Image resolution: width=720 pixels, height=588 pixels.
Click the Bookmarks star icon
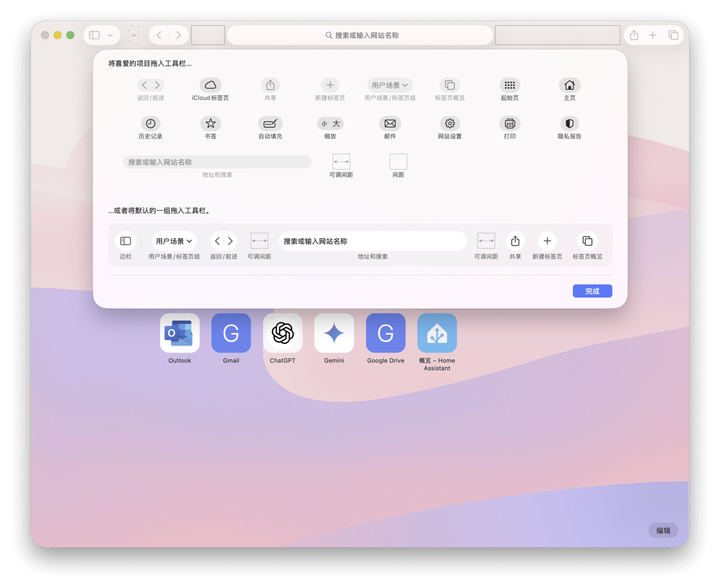click(x=210, y=124)
